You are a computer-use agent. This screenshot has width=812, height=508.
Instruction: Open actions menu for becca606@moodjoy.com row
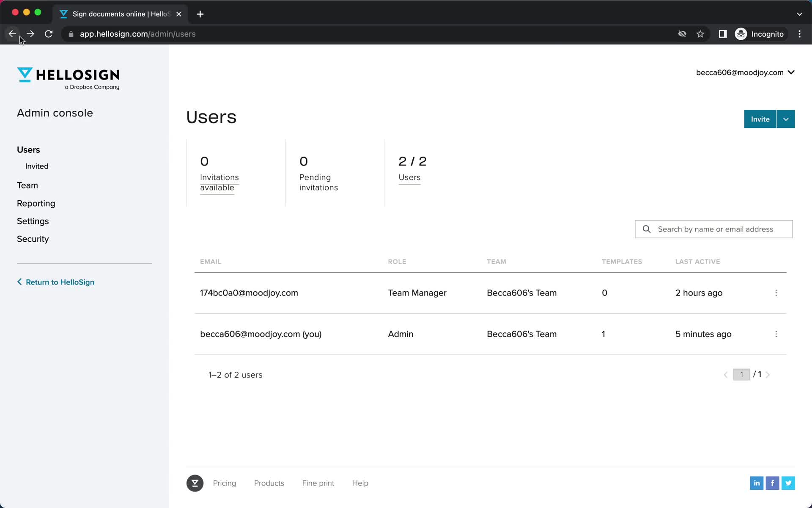point(776,334)
